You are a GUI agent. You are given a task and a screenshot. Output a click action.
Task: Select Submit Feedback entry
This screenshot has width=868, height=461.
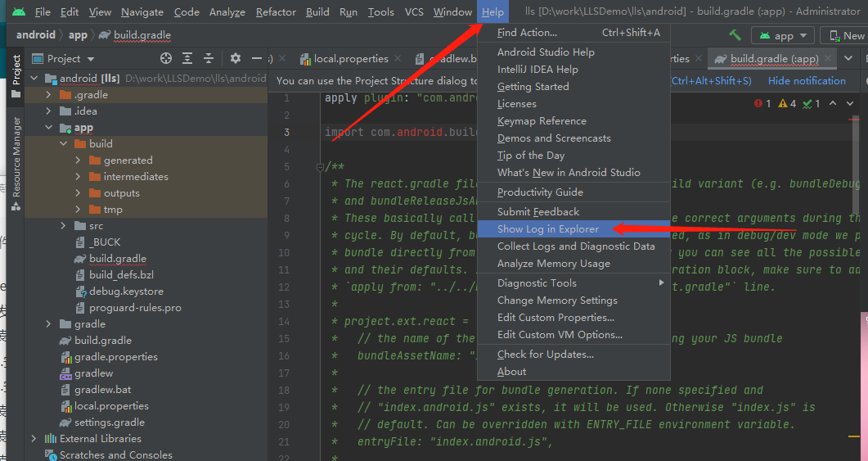coord(574,211)
